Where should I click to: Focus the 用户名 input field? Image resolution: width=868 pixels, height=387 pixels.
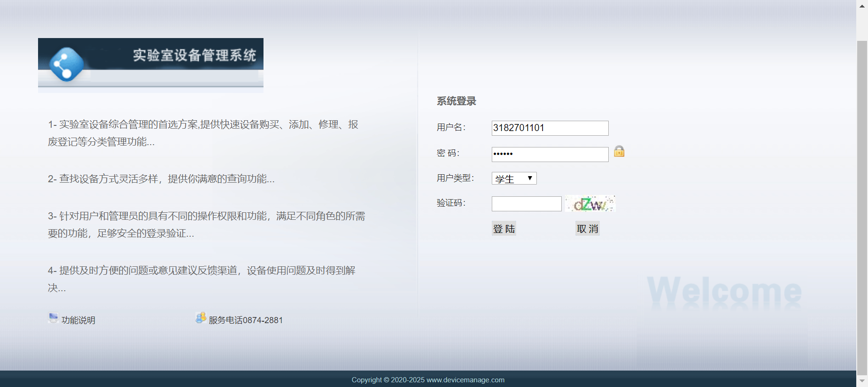pos(550,128)
